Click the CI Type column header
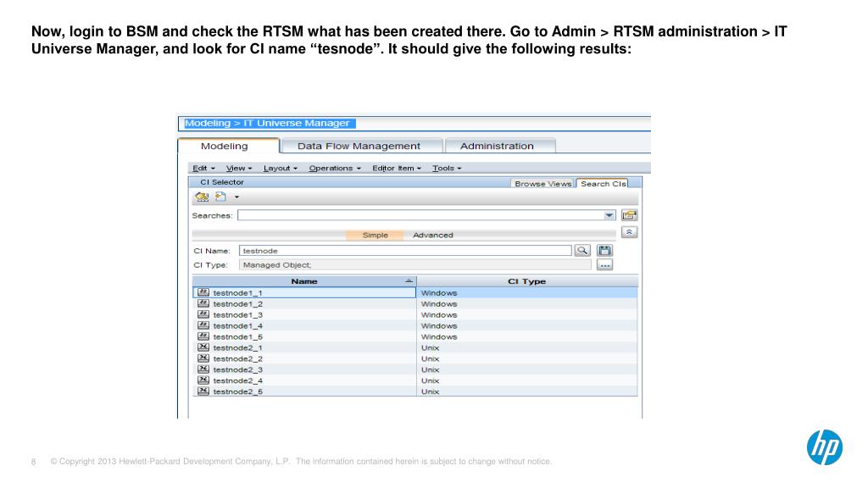 click(526, 281)
